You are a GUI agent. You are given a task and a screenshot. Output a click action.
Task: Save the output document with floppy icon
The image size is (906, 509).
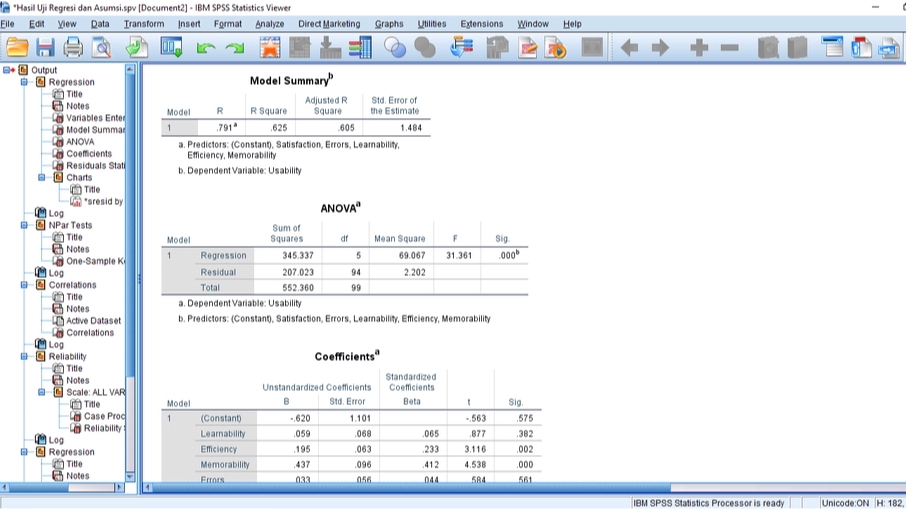pos(45,47)
